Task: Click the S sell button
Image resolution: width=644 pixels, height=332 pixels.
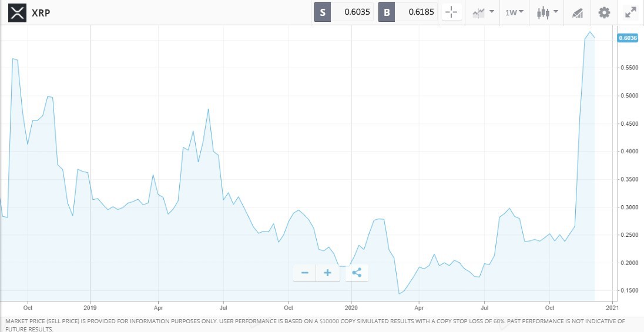Action: click(323, 12)
